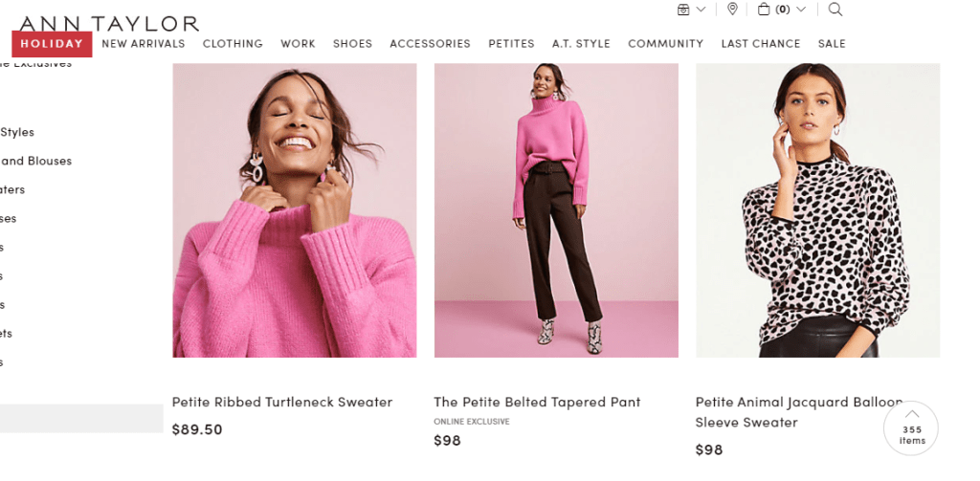The height and width of the screenshot is (481, 980).
Task: Click the store locator pin icon
Action: (x=732, y=10)
